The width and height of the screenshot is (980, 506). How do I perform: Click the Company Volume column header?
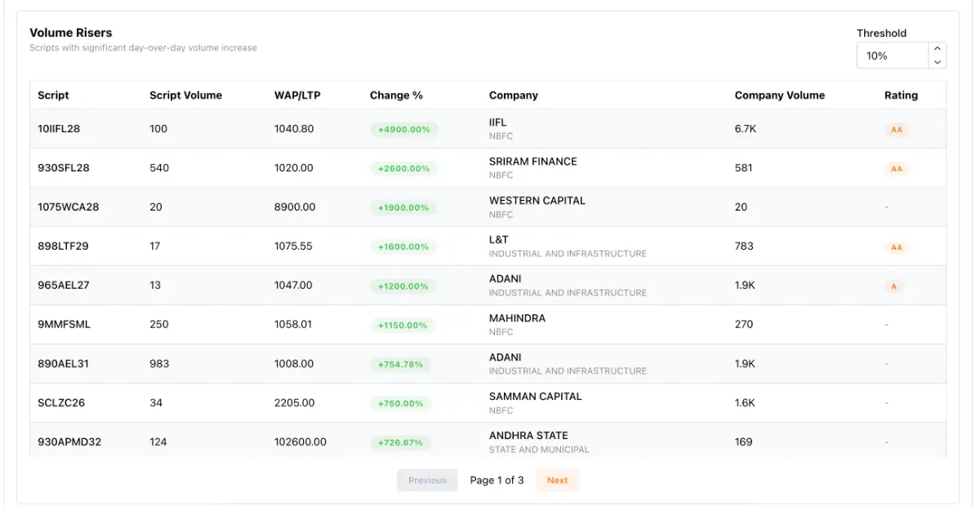(779, 95)
